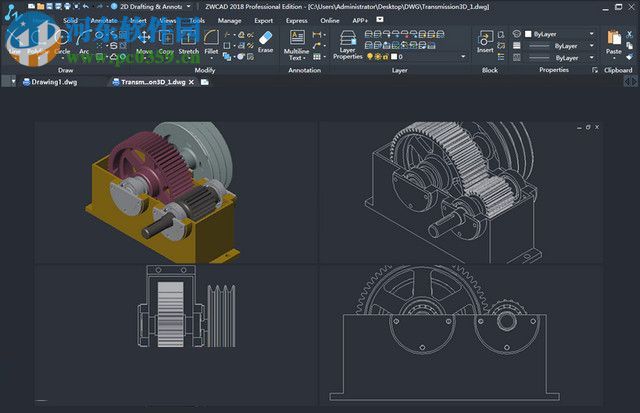
Task: Toggle layer 0 lock icon
Action: 385,57
